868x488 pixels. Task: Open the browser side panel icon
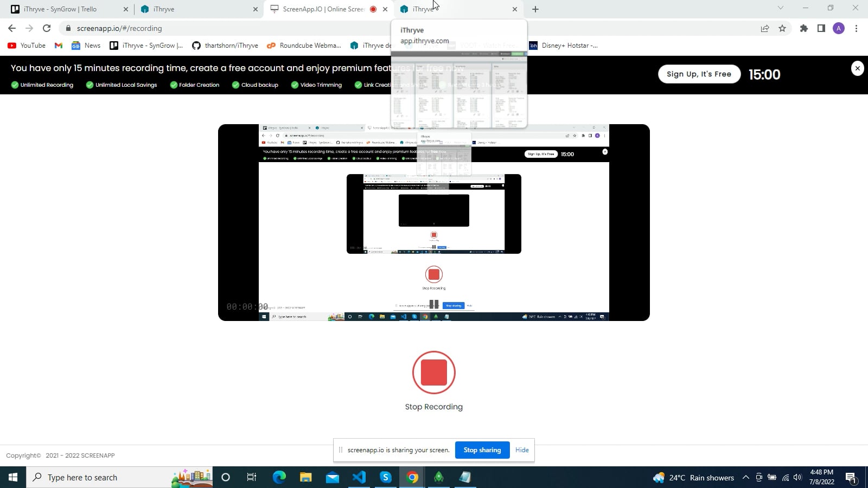pyautogui.click(x=821, y=28)
